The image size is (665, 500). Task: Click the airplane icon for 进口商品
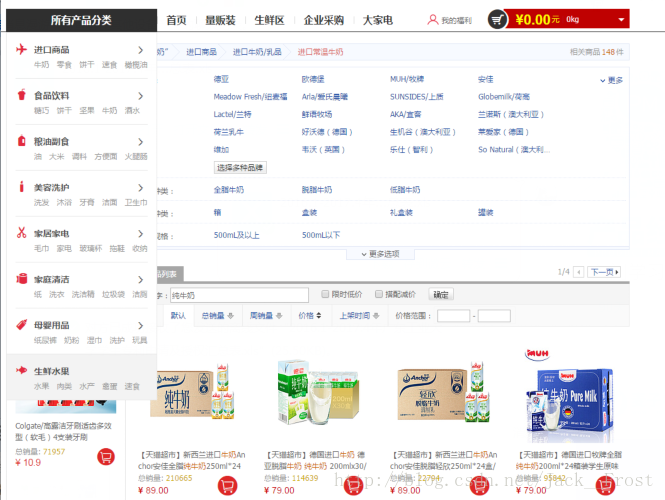point(21,49)
